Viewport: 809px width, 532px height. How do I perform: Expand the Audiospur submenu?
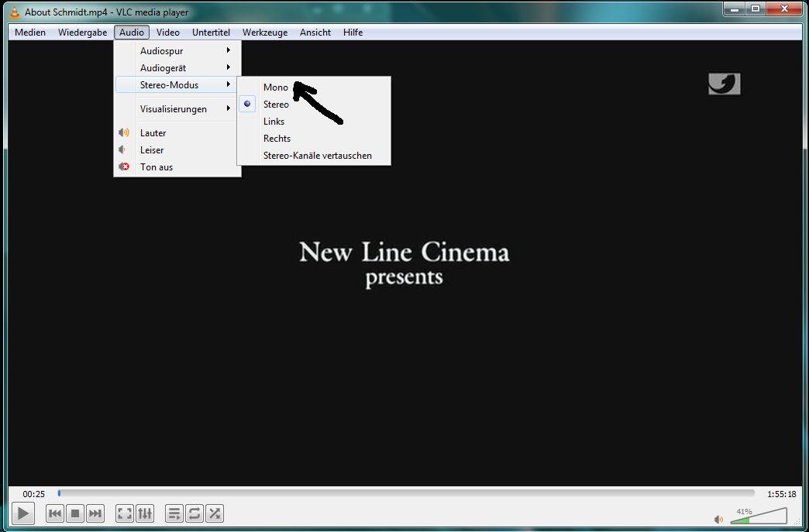coord(177,50)
